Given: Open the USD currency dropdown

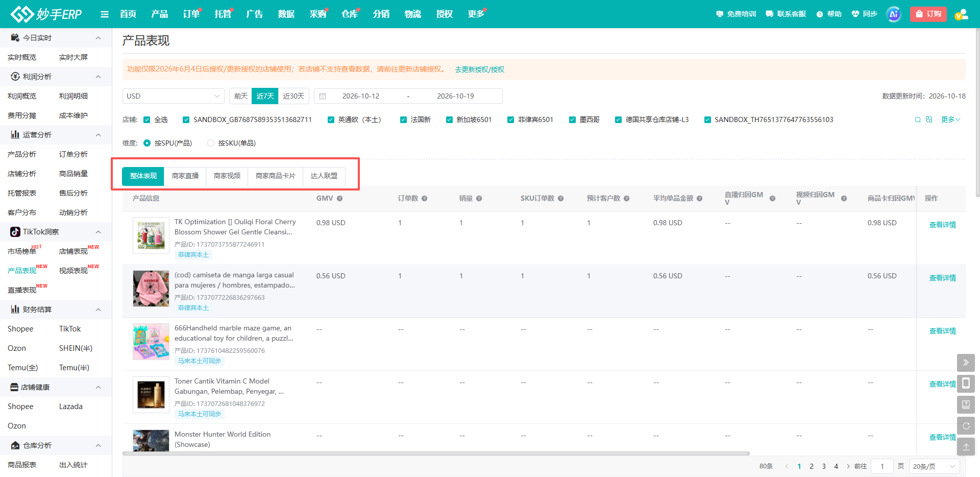Looking at the screenshot, I should pyautogui.click(x=174, y=96).
